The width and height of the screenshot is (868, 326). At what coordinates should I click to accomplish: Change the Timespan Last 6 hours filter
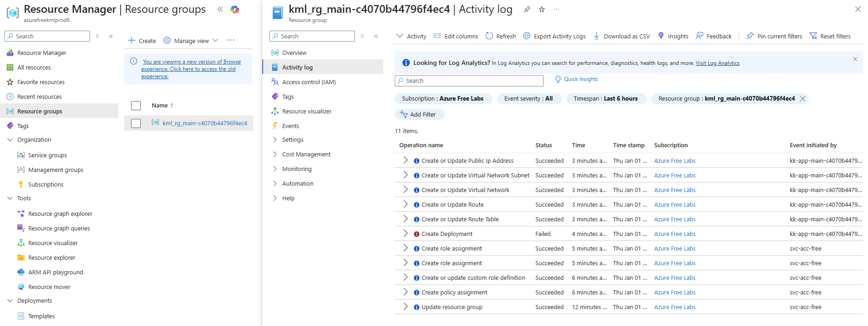point(606,99)
